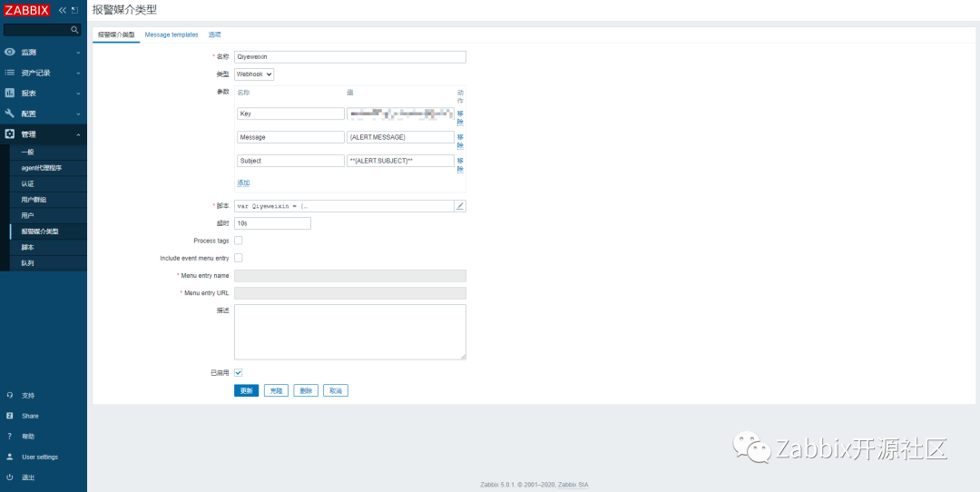Click the **{ALERT.SUBJECT}** value field

point(400,161)
